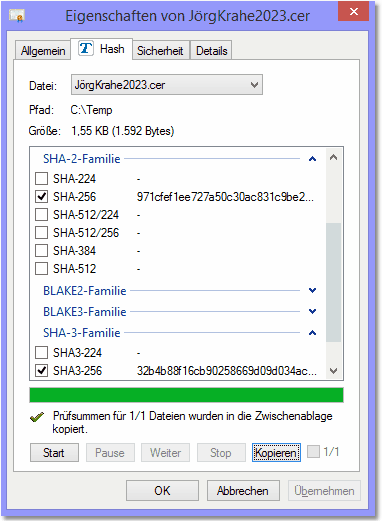
Task: Confirm with the OK button
Action: pos(162,491)
